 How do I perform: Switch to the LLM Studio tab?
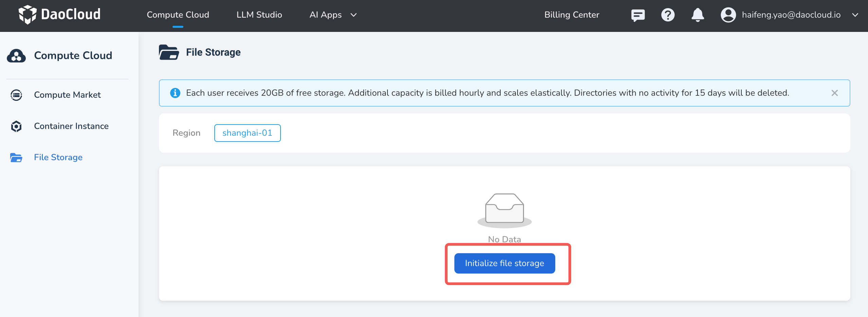point(259,15)
